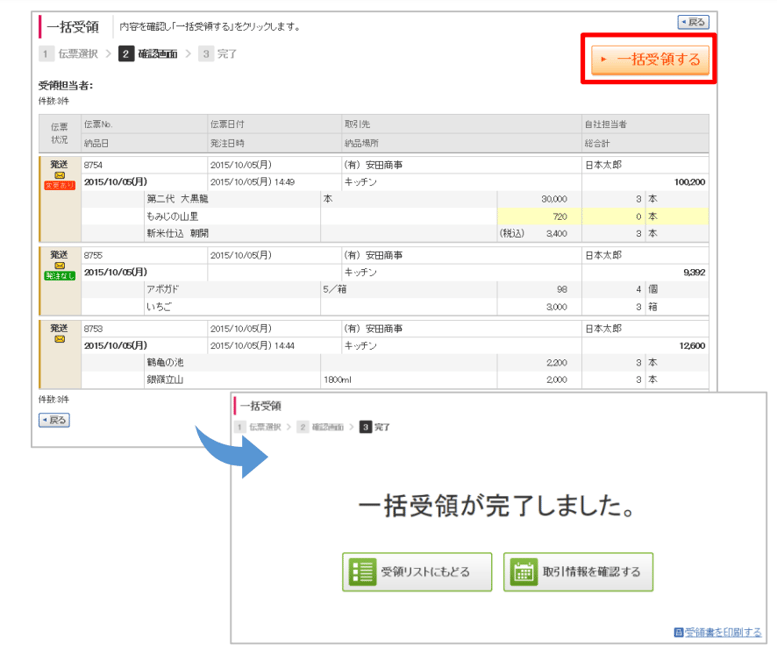Click the green 発注なし badge
Screen dimensions: 777x652
pyautogui.click(x=59, y=276)
